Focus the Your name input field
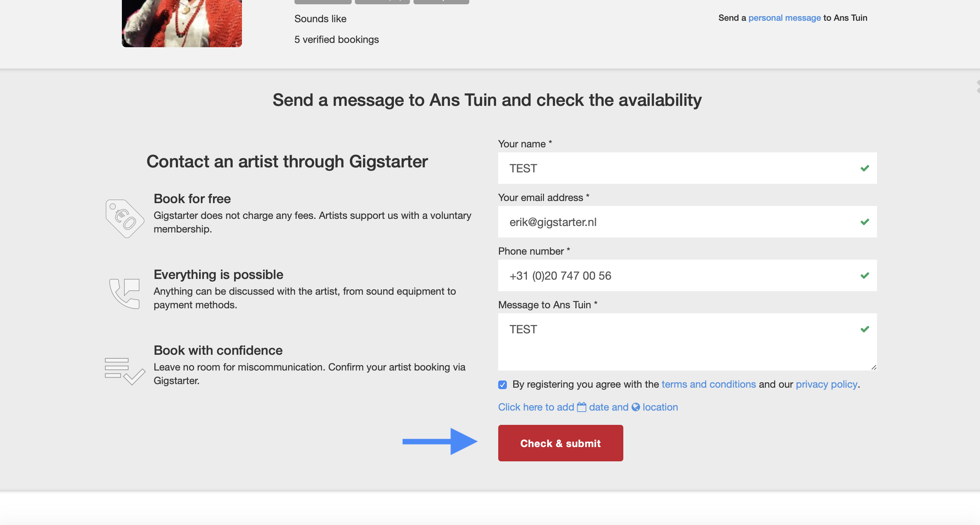The image size is (980, 525). pos(687,168)
